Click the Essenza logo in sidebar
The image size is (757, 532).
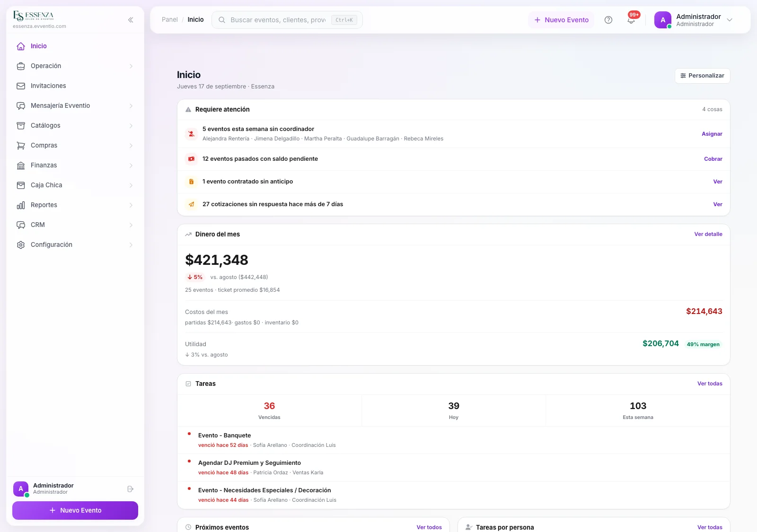[x=33, y=16]
